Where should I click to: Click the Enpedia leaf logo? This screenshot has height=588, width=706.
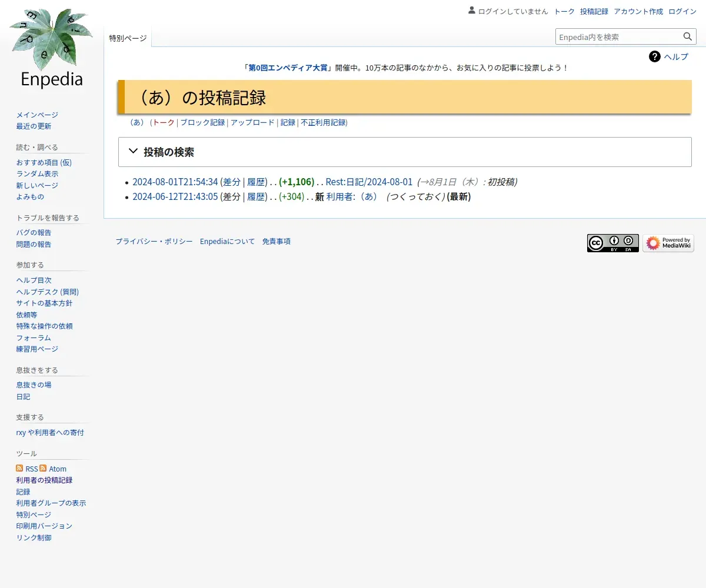[51, 49]
